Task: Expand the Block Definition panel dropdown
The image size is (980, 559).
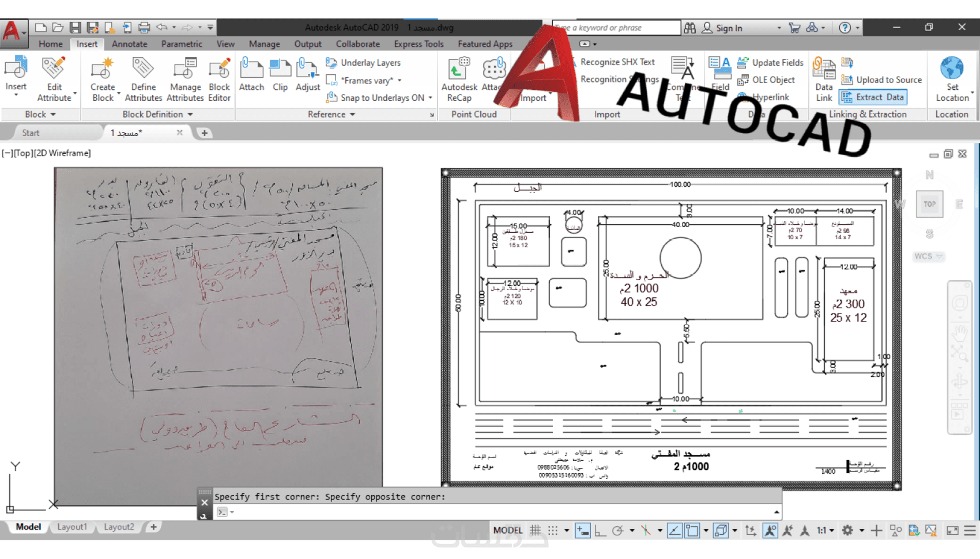Action: (157, 114)
